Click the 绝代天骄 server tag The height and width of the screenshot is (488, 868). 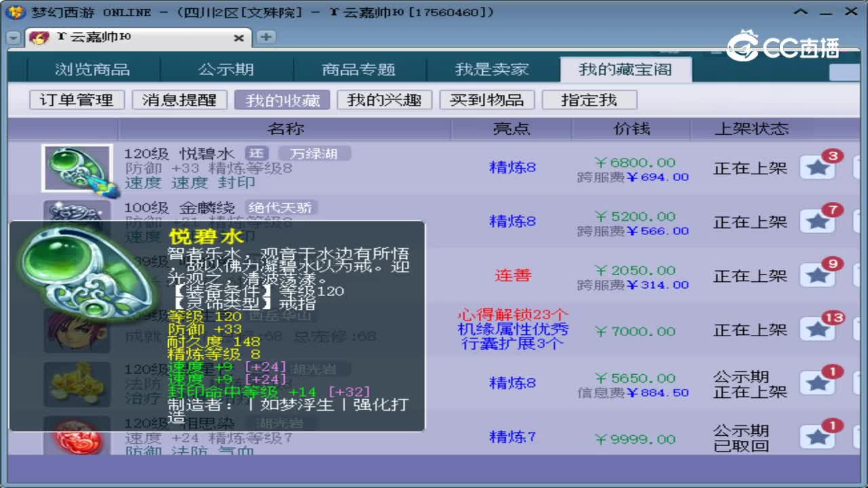(x=281, y=207)
